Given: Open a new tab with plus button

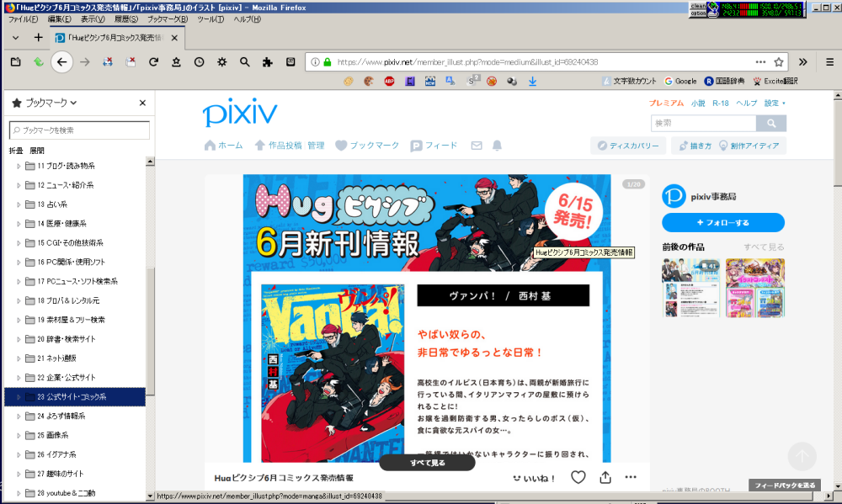Looking at the screenshot, I should point(38,38).
